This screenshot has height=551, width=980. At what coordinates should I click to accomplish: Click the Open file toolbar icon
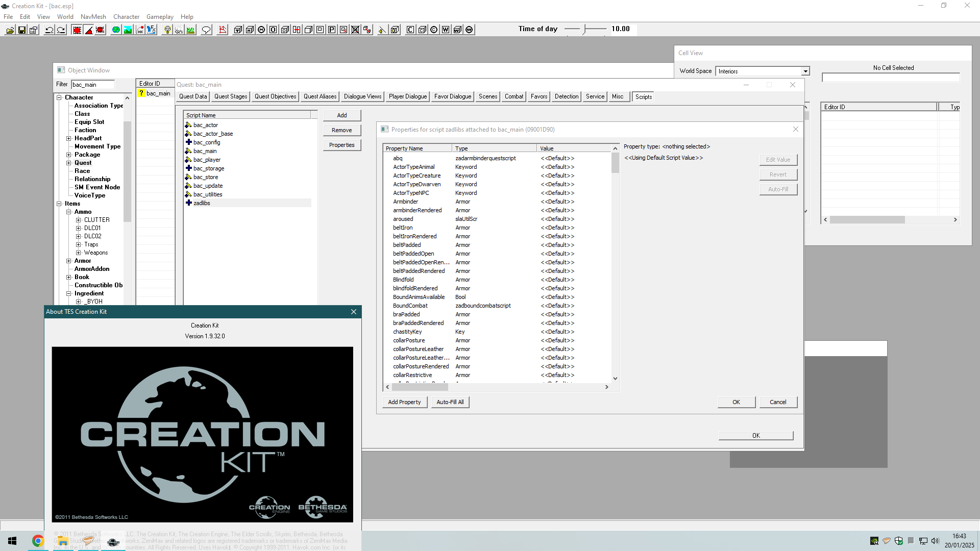(x=10, y=30)
